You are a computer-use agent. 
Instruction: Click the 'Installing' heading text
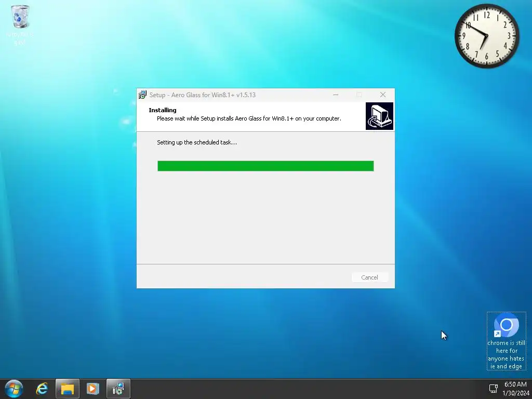(x=163, y=110)
